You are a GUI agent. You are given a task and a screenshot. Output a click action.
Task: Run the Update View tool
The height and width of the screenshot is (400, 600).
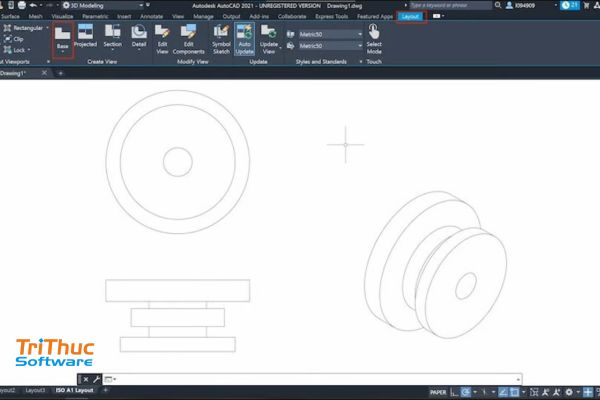[x=269, y=39]
